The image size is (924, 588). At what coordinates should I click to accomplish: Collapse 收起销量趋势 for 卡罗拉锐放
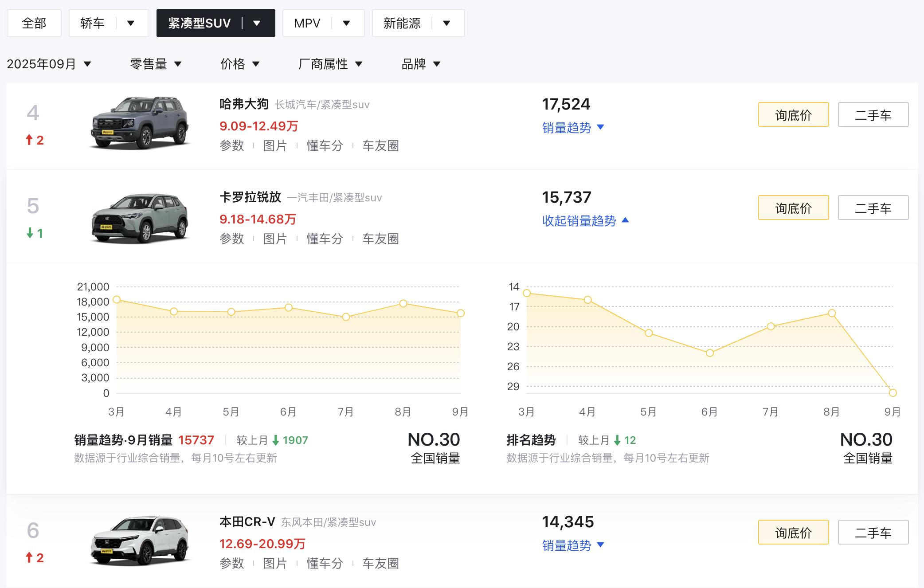click(x=585, y=221)
